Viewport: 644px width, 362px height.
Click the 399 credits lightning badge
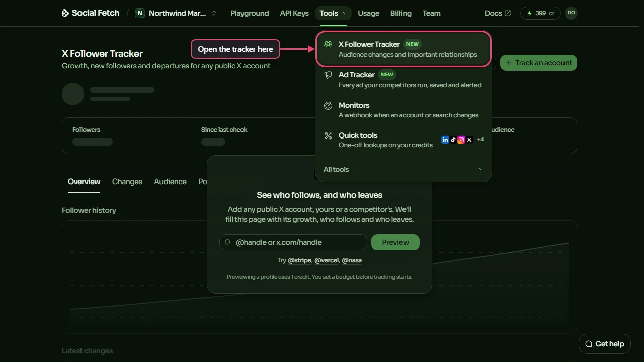[540, 13]
